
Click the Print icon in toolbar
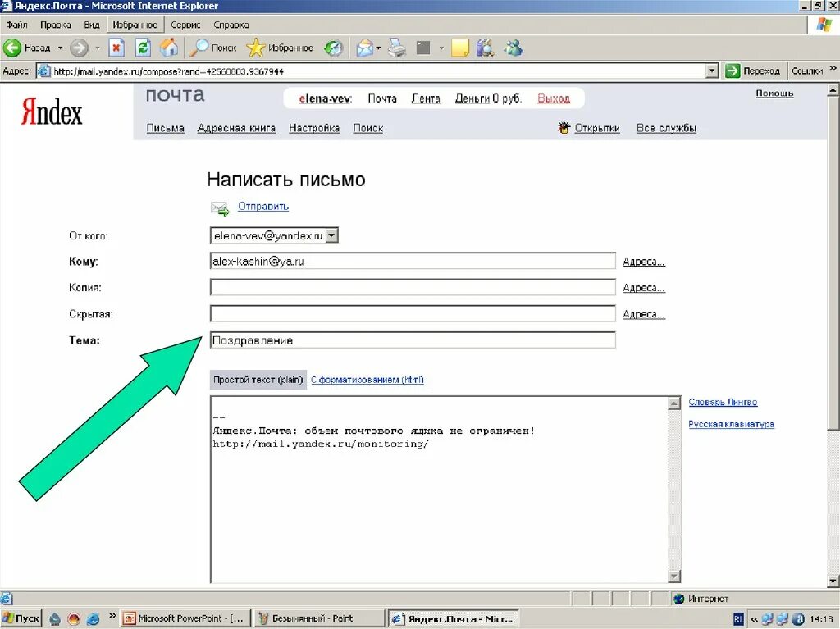click(x=397, y=48)
